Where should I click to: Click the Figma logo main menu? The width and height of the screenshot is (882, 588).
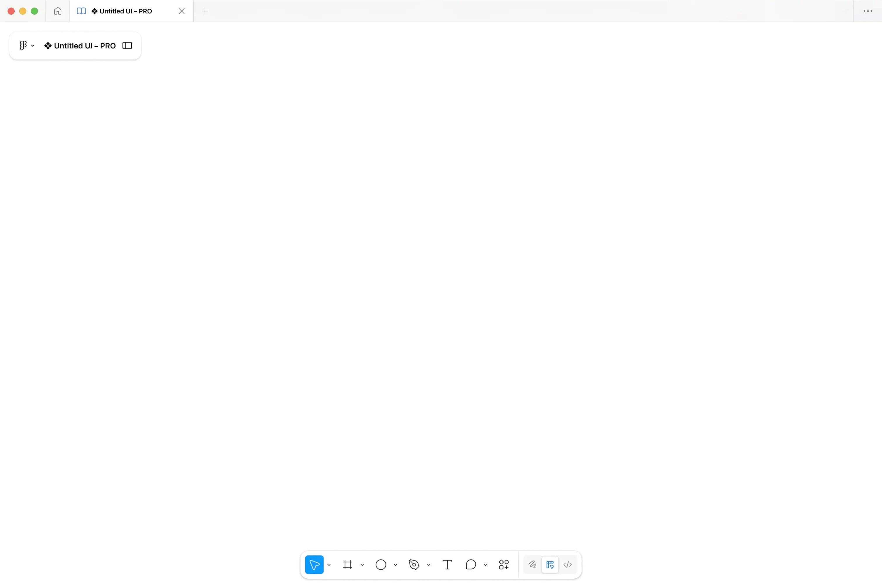(23, 46)
